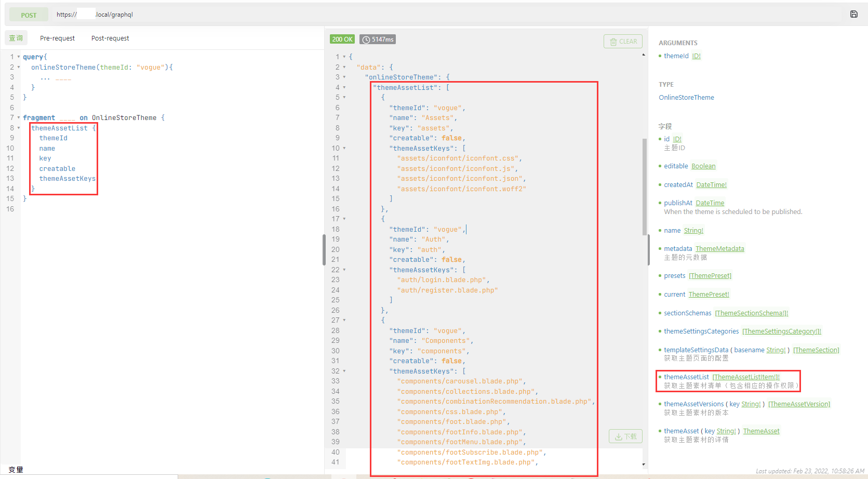The image size is (868, 479).
Task: Fold the themeAssetList field on line 8
Action: click(19, 128)
